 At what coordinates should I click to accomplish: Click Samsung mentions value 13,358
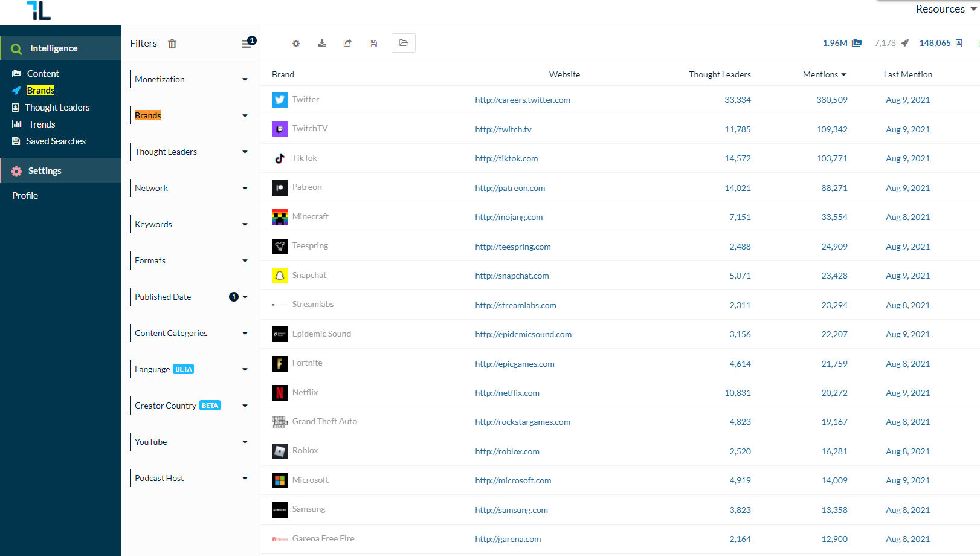834,510
